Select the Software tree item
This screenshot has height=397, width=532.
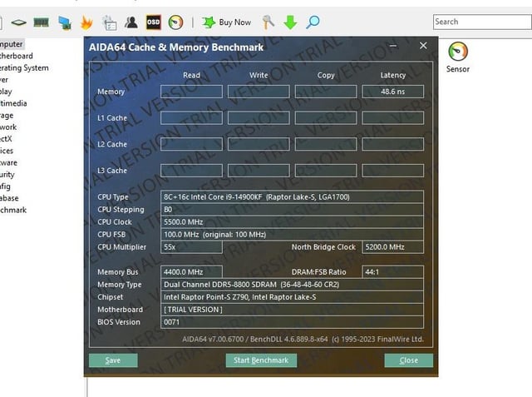9,162
